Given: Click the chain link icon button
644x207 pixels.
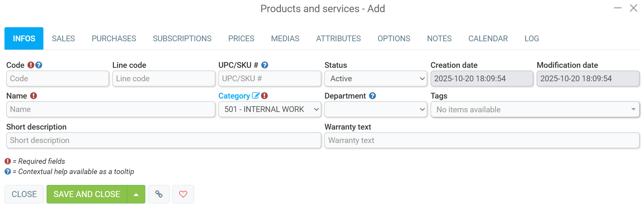Looking at the screenshot, I should pyautogui.click(x=159, y=194).
